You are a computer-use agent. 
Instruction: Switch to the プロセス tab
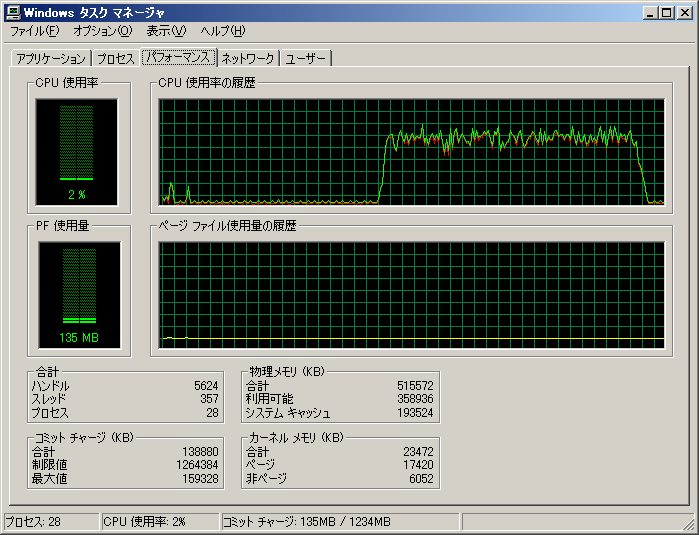click(116, 59)
